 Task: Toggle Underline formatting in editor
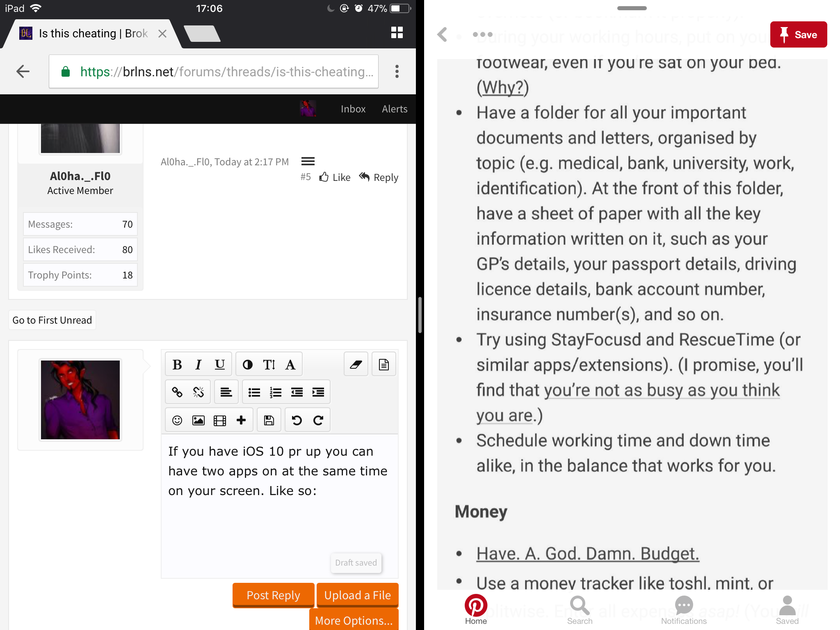[x=220, y=364]
